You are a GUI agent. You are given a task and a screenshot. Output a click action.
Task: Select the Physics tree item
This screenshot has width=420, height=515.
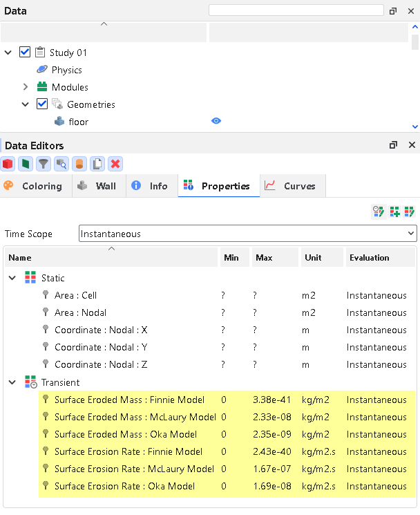pos(66,70)
